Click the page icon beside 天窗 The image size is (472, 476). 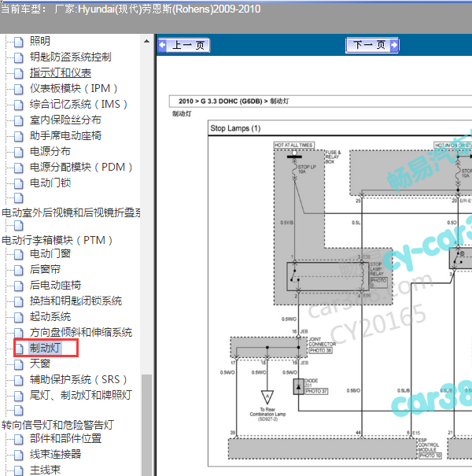coord(19,365)
